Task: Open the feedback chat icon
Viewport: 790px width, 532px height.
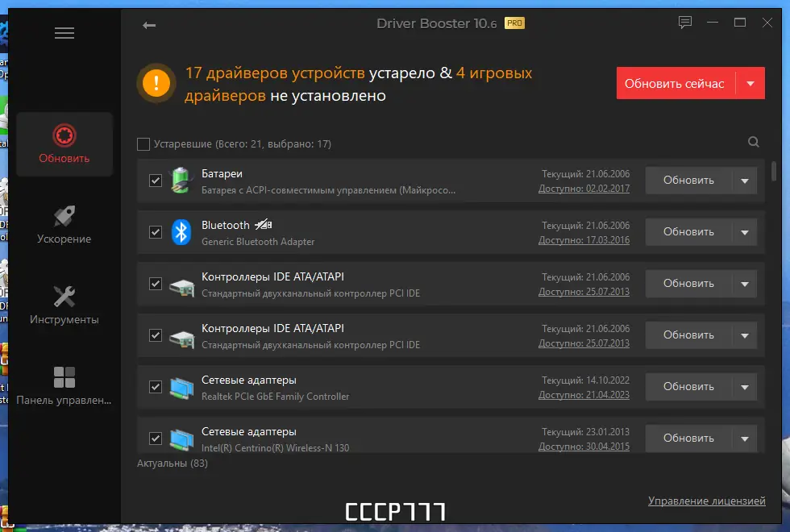Action: pyautogui.click(x=684, y=23)
